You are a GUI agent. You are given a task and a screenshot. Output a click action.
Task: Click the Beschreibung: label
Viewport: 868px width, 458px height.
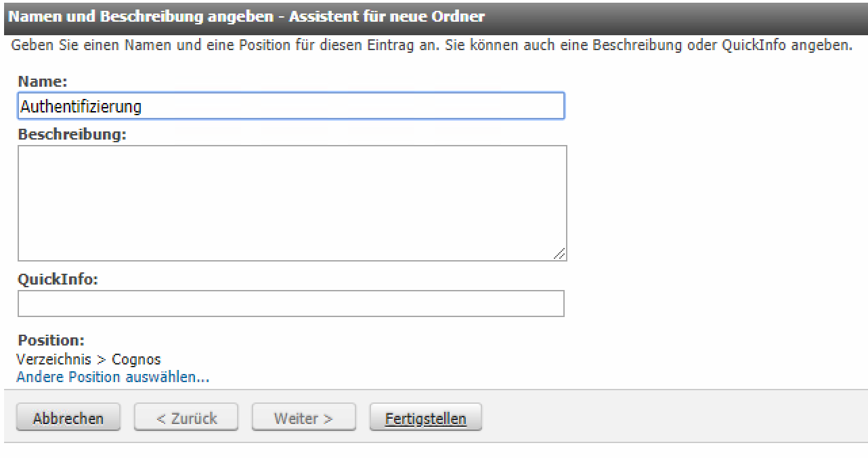point(72,133)
